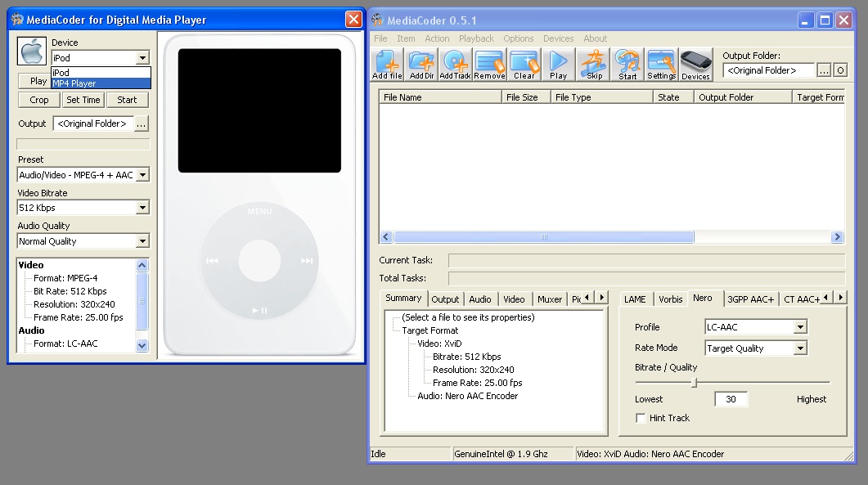868x485 pixels.
Task: Open the Devices menu in the menu bar
Action: click(x=558, y=38)
